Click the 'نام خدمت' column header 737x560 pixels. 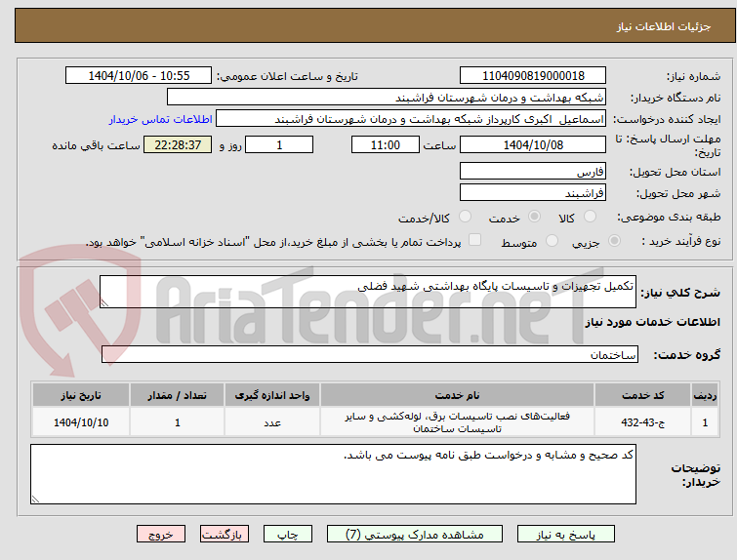click(x=458, y=395)
